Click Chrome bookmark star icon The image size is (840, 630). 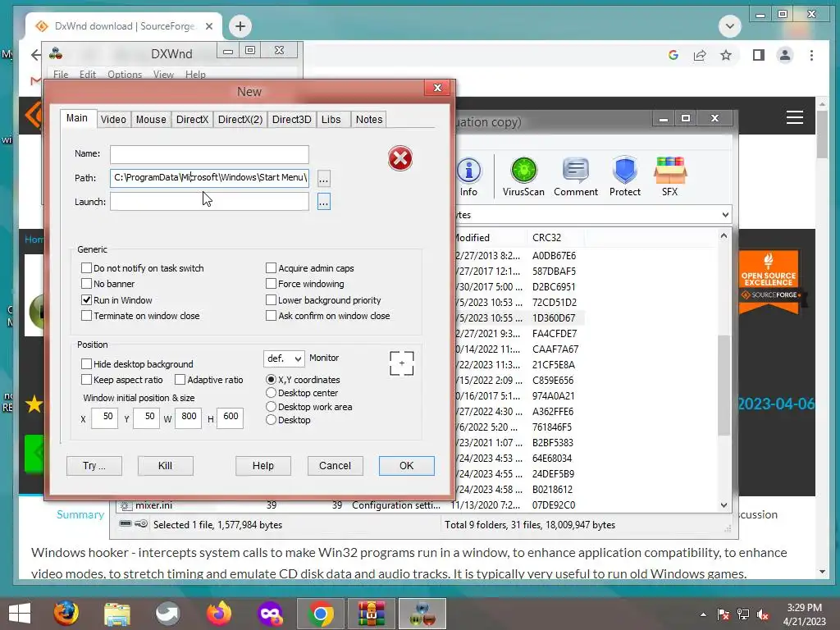point(726,55)
